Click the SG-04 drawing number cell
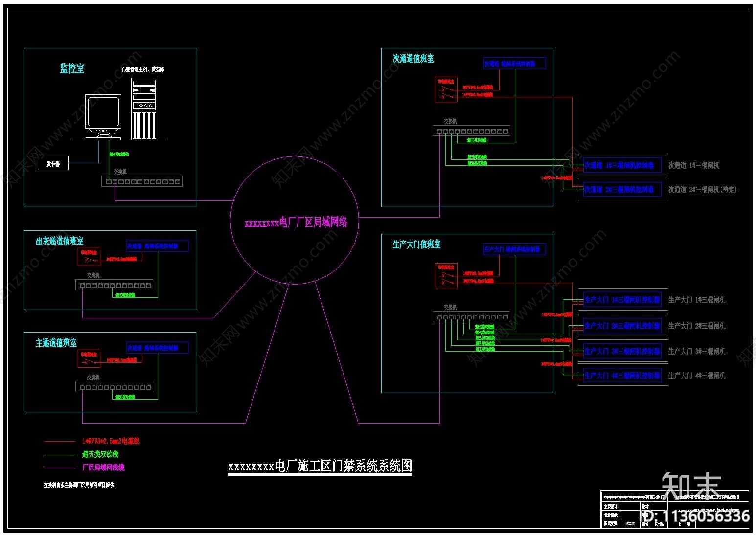The height and width of the screenshot is (535, 756). (659, 524)
